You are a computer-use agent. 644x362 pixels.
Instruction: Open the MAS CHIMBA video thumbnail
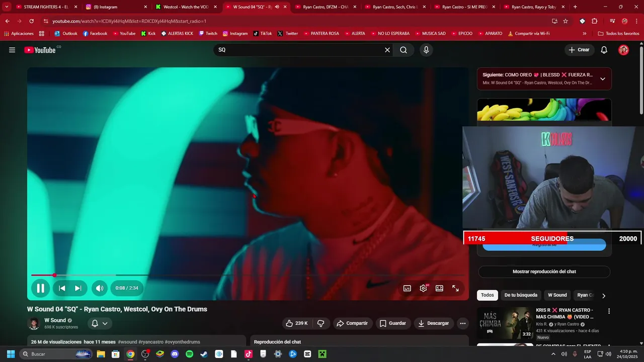pos(505,323)
